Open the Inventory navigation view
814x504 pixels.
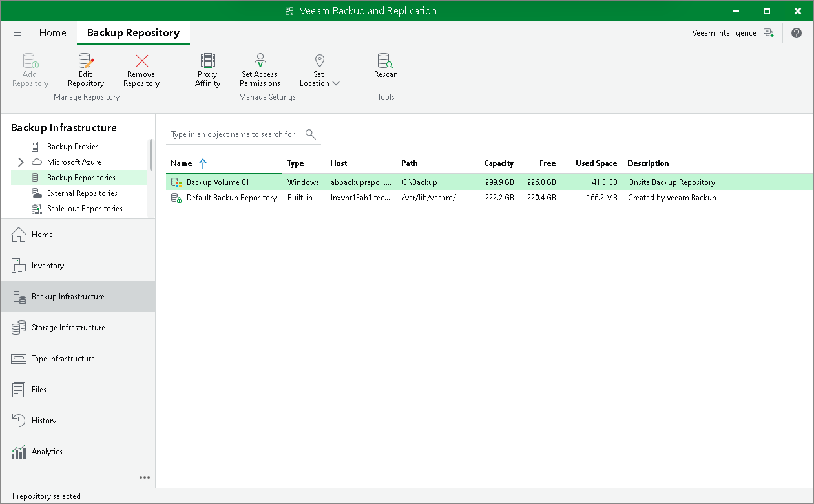(x=78, y=266)
